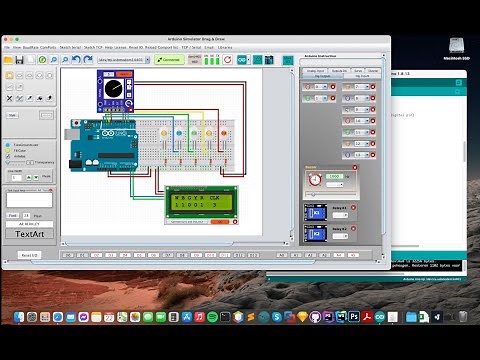Screen dimensions: 480x360
Task: Adjust the Transparency slider
Action: pyautogui.click(x=16, y=162)
